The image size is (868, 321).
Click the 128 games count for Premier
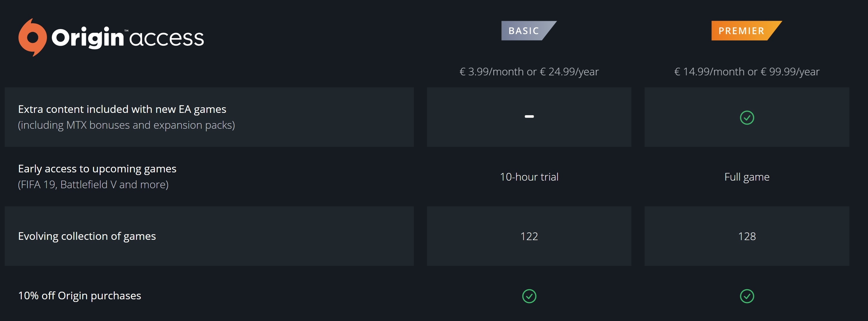pos(747,236)
